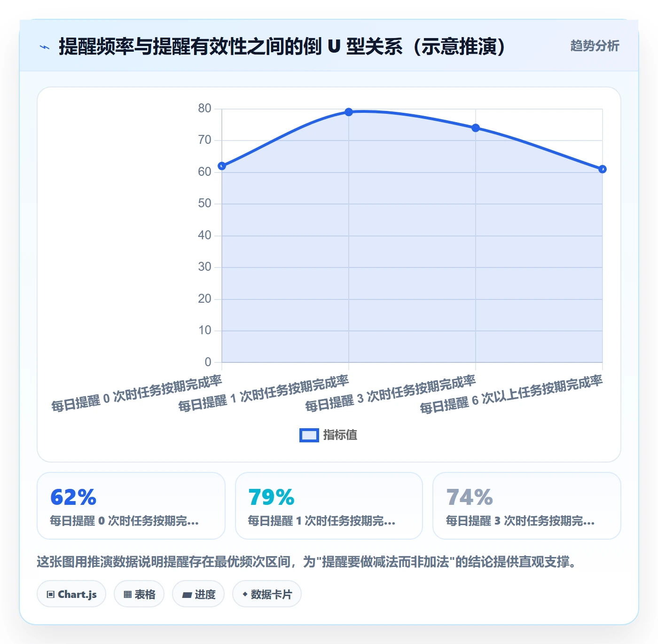
Task: Click the 每日提醒 0 次时任务按期完… caption
Action: 125,521
